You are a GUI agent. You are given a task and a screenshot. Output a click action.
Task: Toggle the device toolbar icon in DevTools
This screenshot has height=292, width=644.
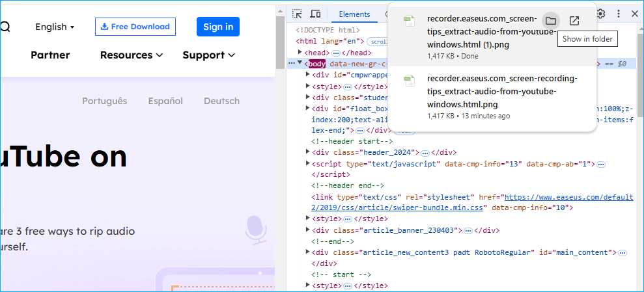click(x=315, y=14)
